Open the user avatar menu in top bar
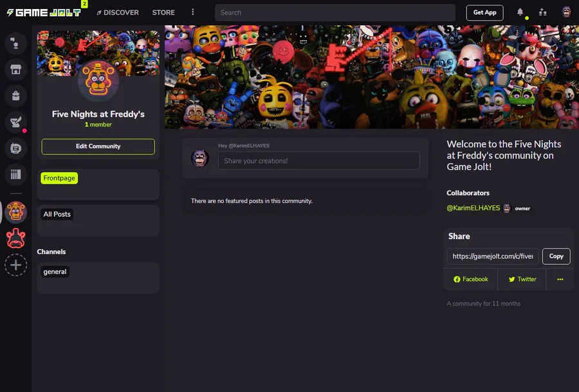This screenshot has height=392, width=579. pyautogui.click(x=566, y=12)
